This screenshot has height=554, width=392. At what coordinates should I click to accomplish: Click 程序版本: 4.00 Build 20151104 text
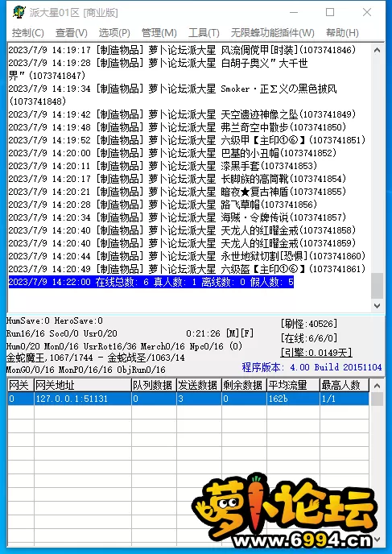[312, 367]
